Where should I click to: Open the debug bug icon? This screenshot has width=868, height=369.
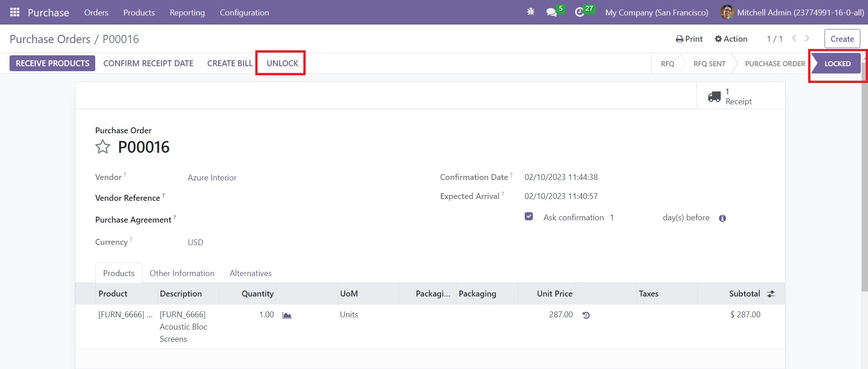click(x=531, y=12)
